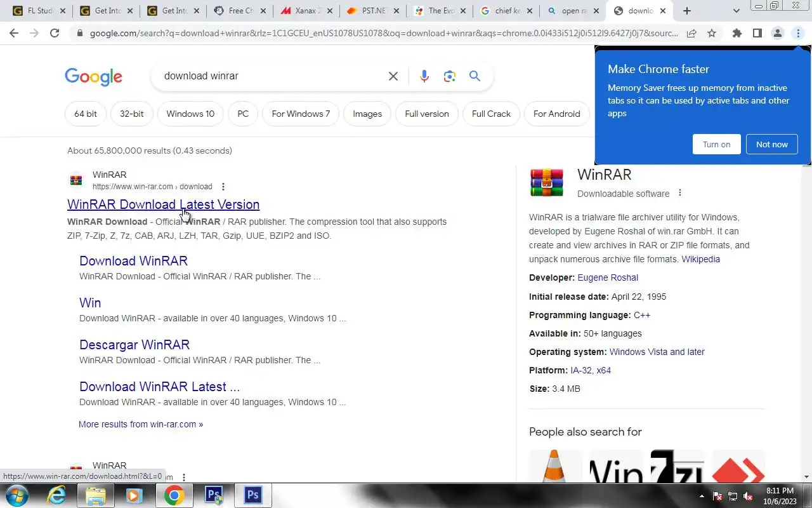
Task: Open the Extensions puzzle icon
Action: [x=737, y=33]
